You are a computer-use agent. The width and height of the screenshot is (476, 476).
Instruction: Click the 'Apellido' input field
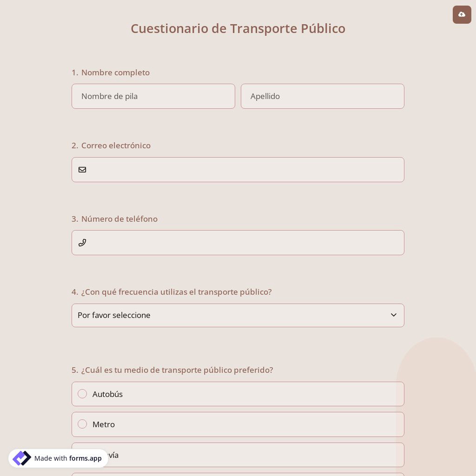322,96
